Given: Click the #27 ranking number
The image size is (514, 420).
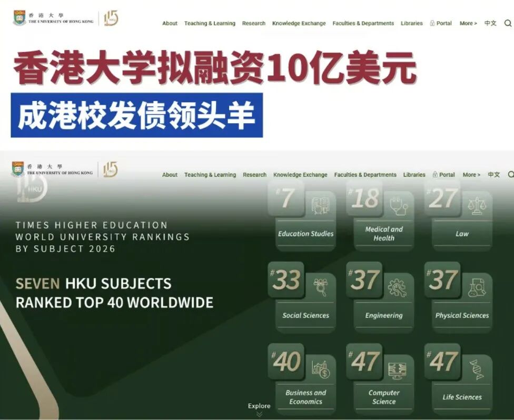Looking at the screenshot, I should (442, 198).
